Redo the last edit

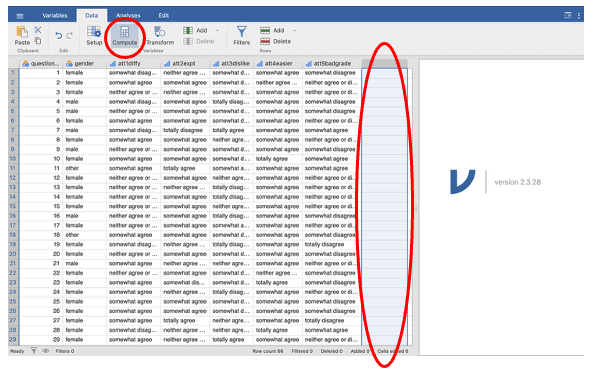(x=70, y=36)
